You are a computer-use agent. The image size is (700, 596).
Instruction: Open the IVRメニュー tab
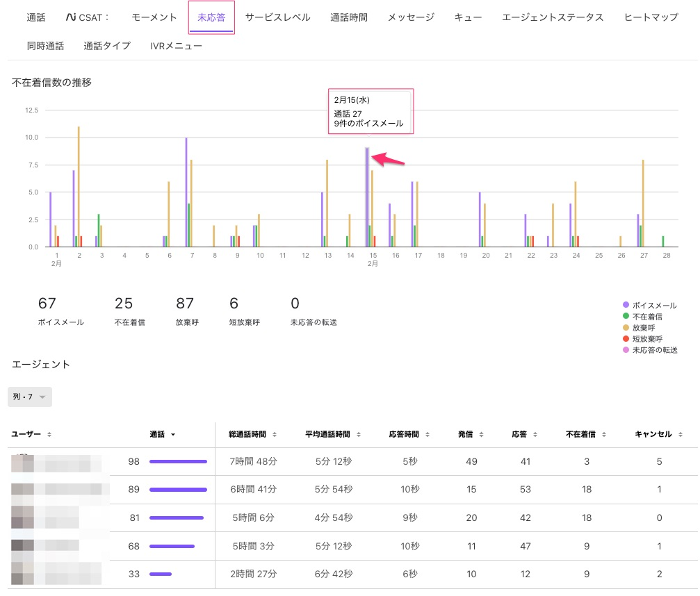[176, 46]
